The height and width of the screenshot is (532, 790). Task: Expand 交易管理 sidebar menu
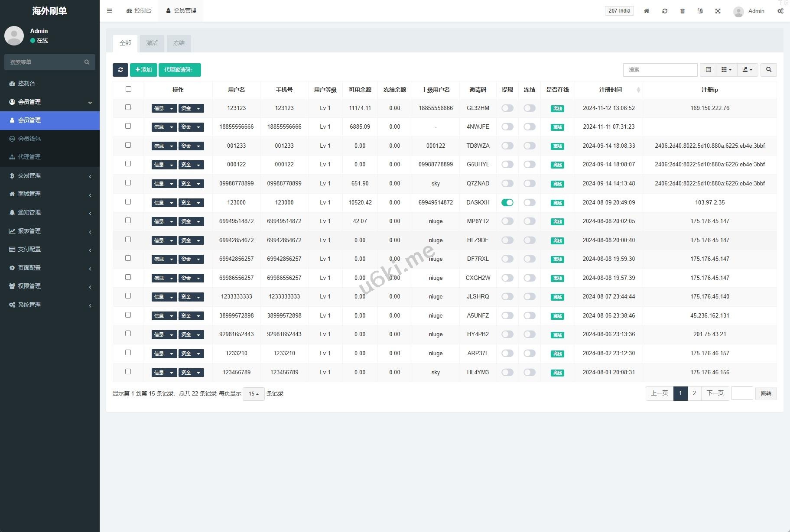point(50,175)
